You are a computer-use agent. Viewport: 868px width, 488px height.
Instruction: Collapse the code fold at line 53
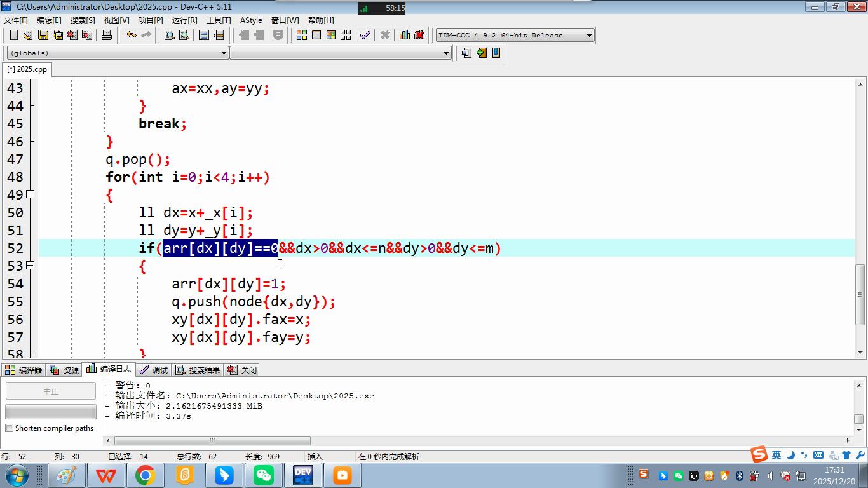point(30,266)
